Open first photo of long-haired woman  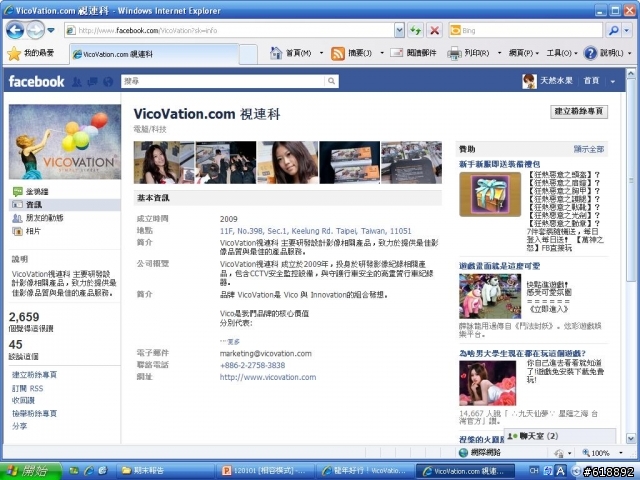pos(164,162)
